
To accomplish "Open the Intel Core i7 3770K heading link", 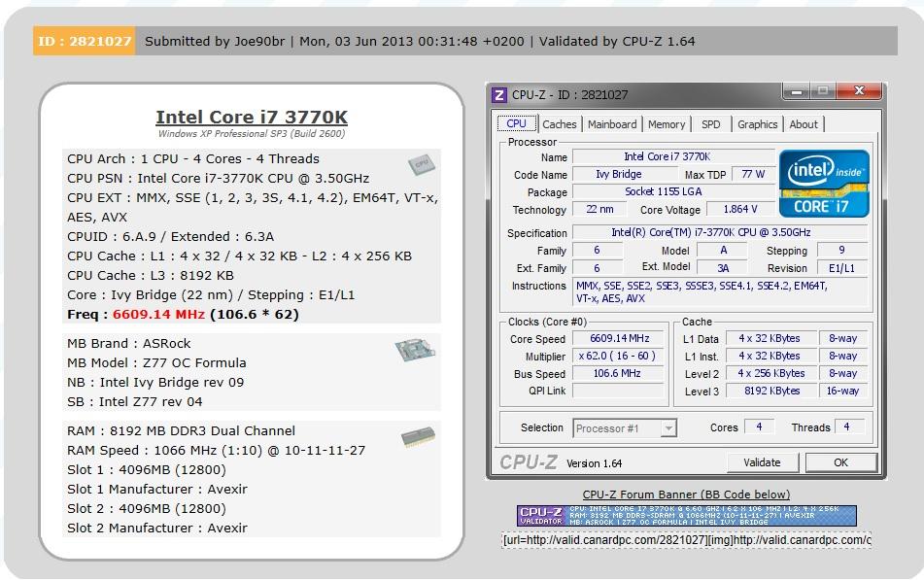I will coord(252,118).
